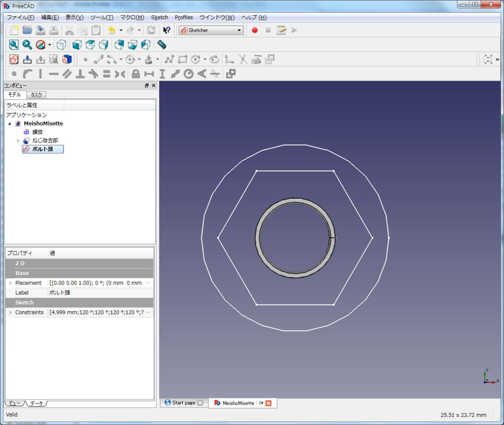Open the 編集(E) menu
This screenshot has width=504, height=425.
[x=50, y=17]
